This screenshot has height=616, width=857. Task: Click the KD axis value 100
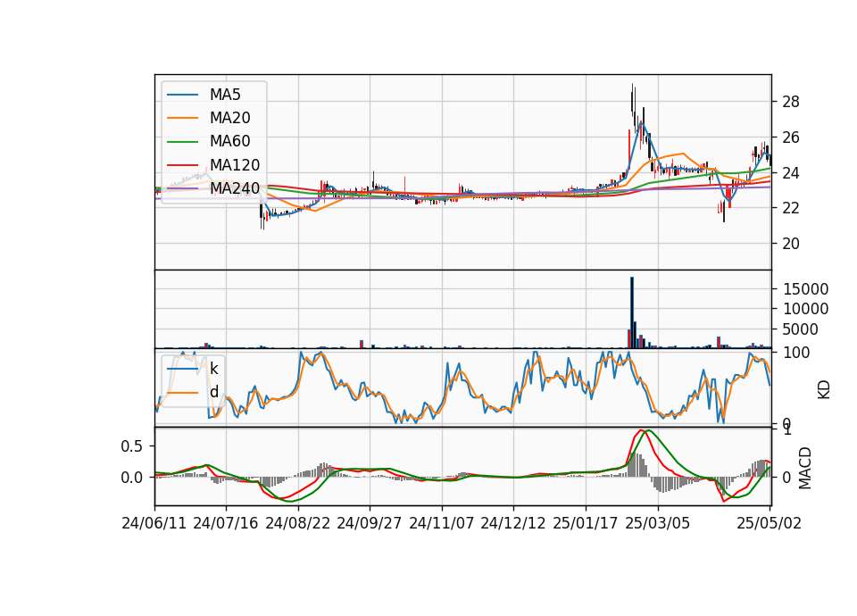click(796, 353)
